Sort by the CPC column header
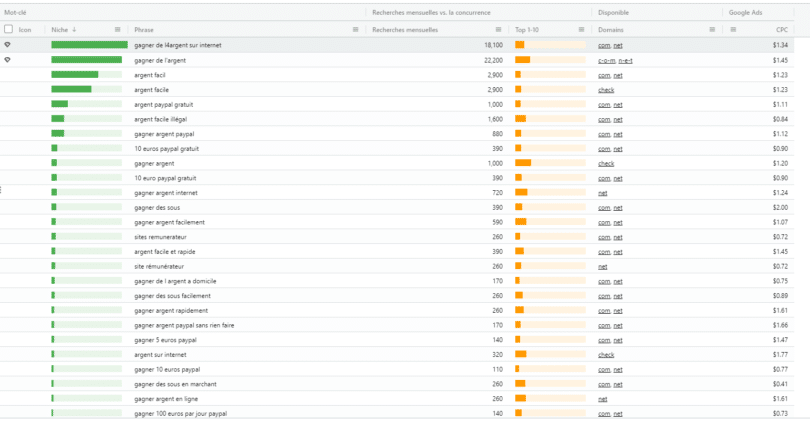 pyautogui.click(x=782, y=30)
